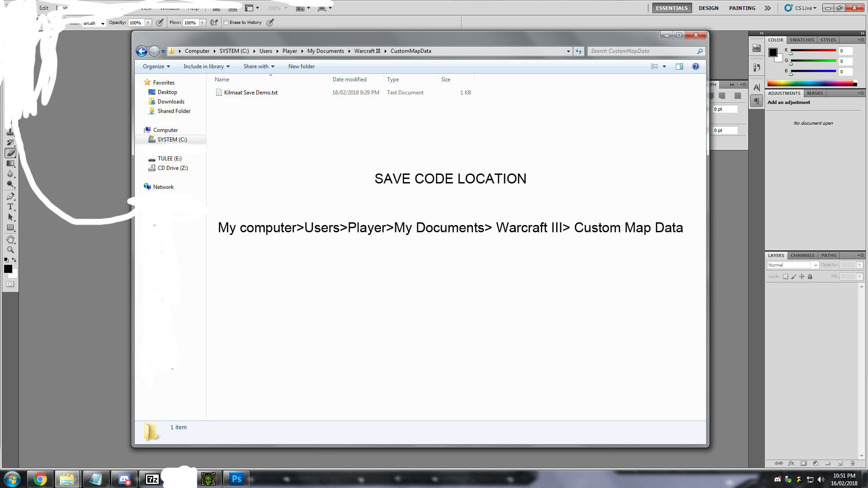Create a new layer icon

(x=840, y=463)
